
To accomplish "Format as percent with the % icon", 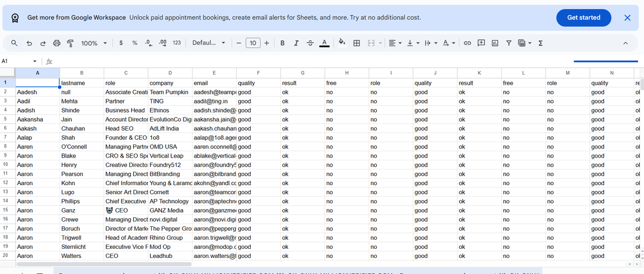I will pos(135,43).
